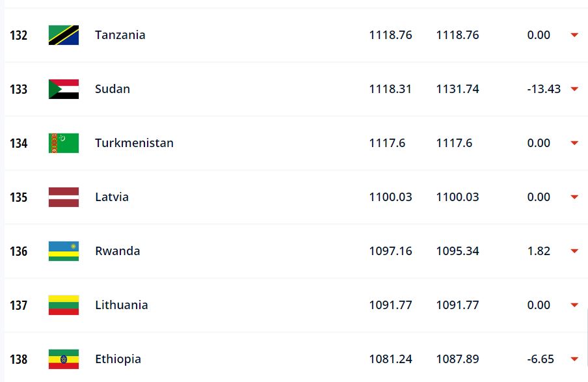Click the Turkmenistan flag icon

tap(64, 143)
